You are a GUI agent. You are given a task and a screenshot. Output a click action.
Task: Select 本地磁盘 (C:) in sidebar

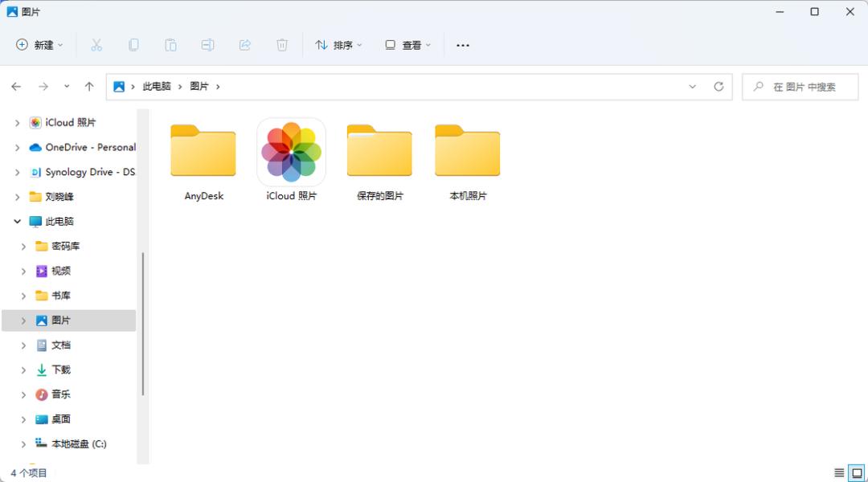coord(79,443)
